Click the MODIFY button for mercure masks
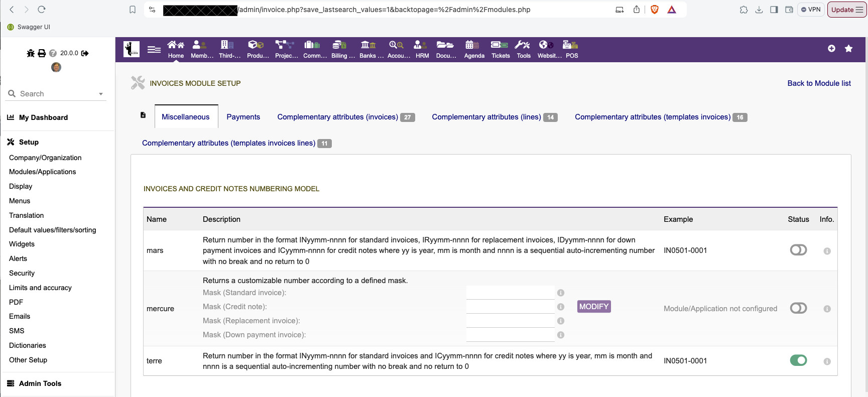The width and height of the screenshot is (868, 397). point(594,307)
